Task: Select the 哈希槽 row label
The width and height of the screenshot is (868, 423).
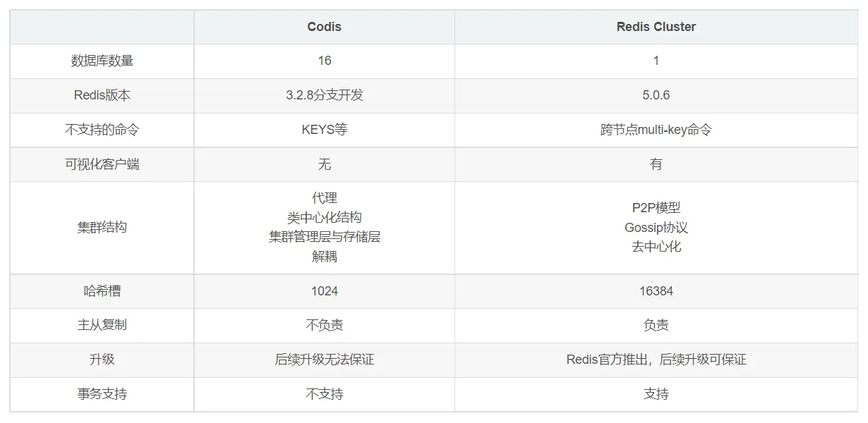Action: coord(102,290)
